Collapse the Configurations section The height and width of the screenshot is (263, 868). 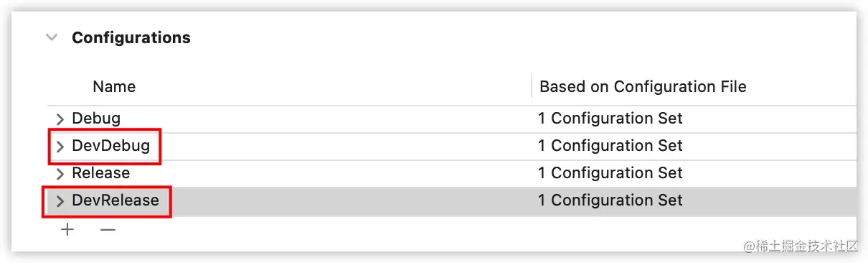point(51,37)
